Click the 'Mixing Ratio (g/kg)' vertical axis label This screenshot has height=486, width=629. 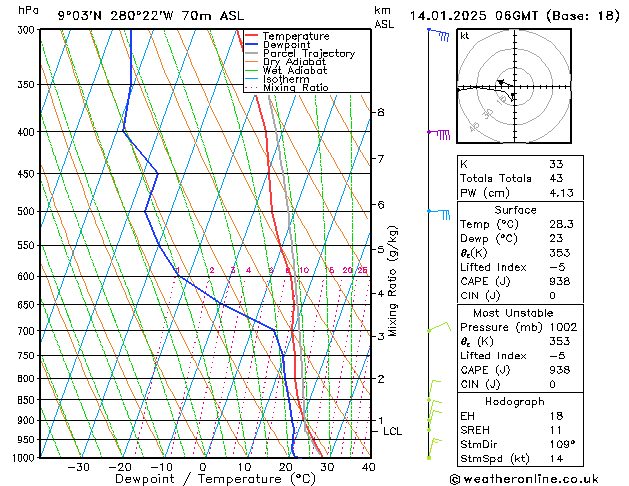(392, 281)
